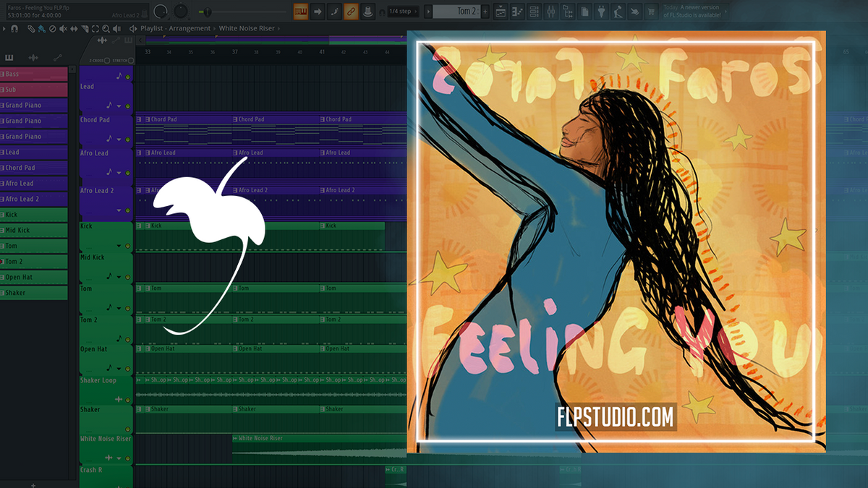Select the Mute tool (speaker icon) in playlist toolbar
The image size is (868, 488).
pos(63,29)
